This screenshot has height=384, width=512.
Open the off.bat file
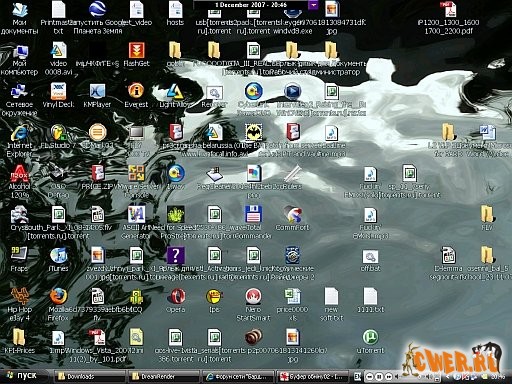pyautogui.click(x=370, y=260)
